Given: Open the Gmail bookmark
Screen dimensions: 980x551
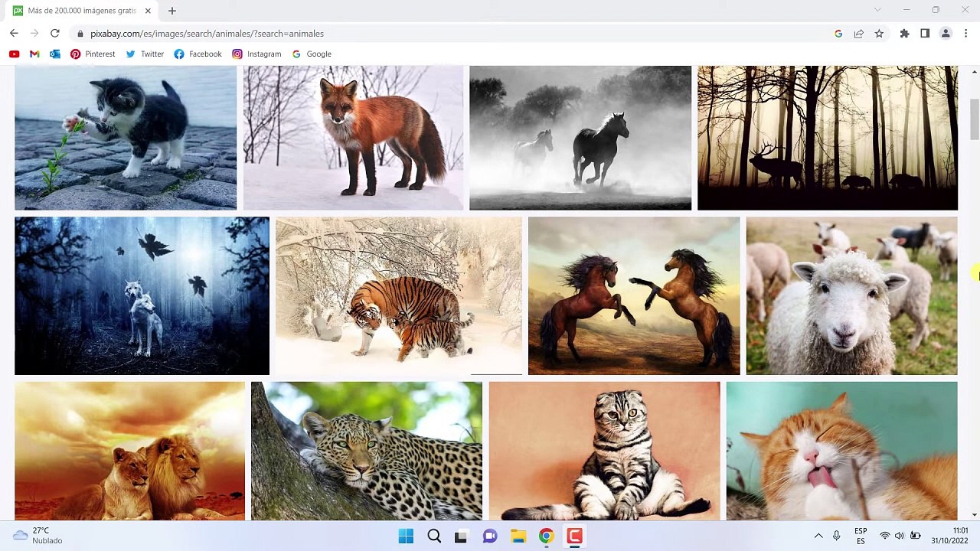Looking at the screenshot, I should tap(34, 54).
